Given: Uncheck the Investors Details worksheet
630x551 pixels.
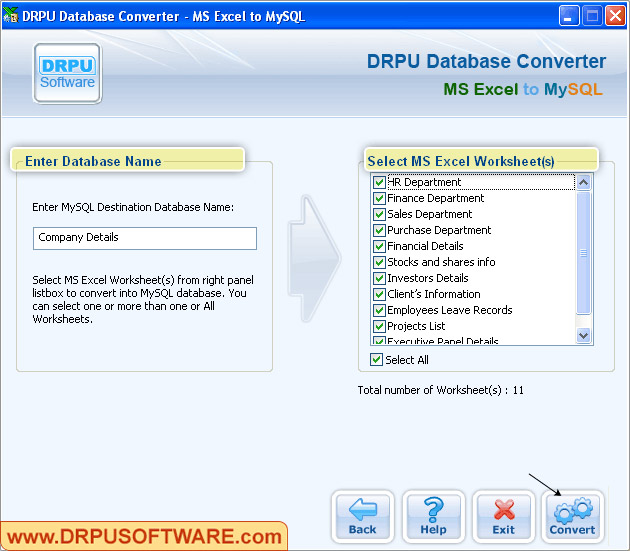Looking at the screenshot, I should 379,279.
